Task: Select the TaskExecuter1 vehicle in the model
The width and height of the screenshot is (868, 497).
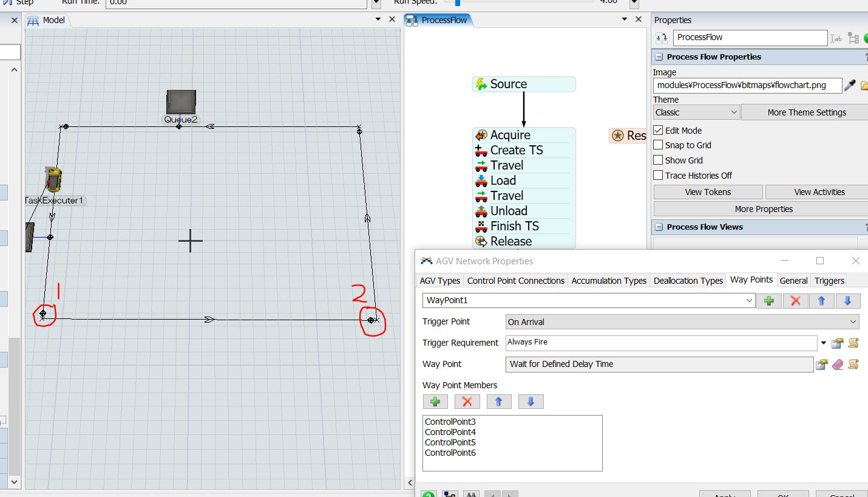Action: [x=54, y=180]
